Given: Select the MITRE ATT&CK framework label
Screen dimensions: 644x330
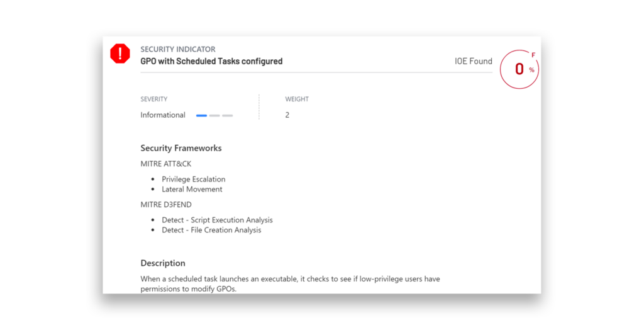Looking at the screenshot, I should (166, 164).
